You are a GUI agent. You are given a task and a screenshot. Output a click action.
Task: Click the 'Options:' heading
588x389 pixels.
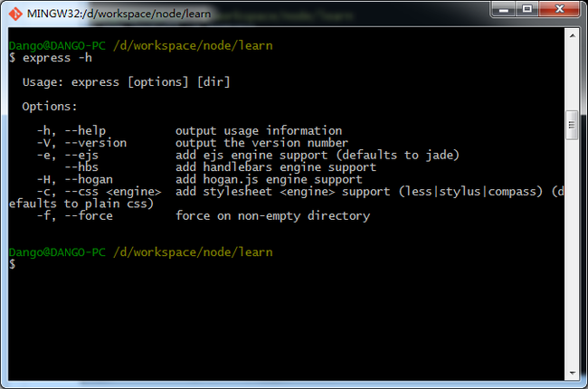(x=50, y=107)
